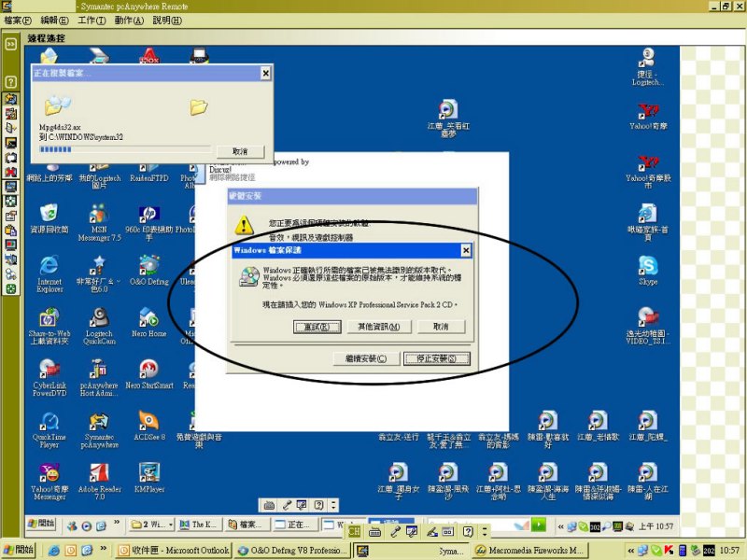747x560 pixels.
Task: Click the 江蕙_老情歌 media file icon
Action: (598, 426)
